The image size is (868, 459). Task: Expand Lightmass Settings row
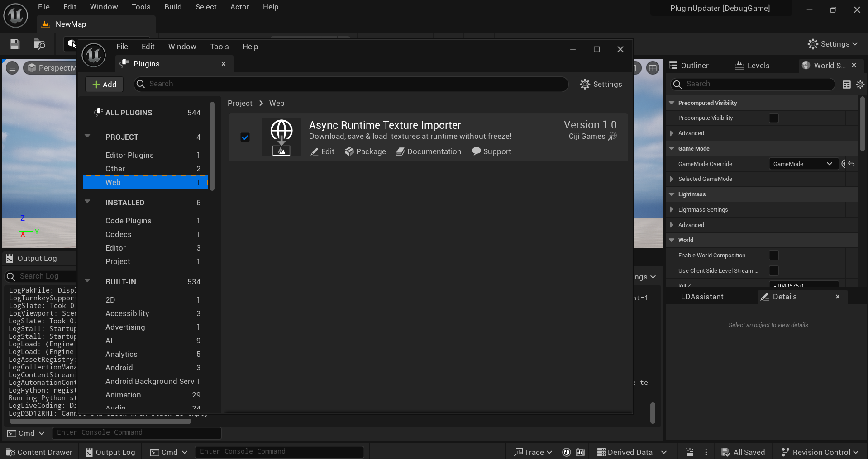click(672, 210)
